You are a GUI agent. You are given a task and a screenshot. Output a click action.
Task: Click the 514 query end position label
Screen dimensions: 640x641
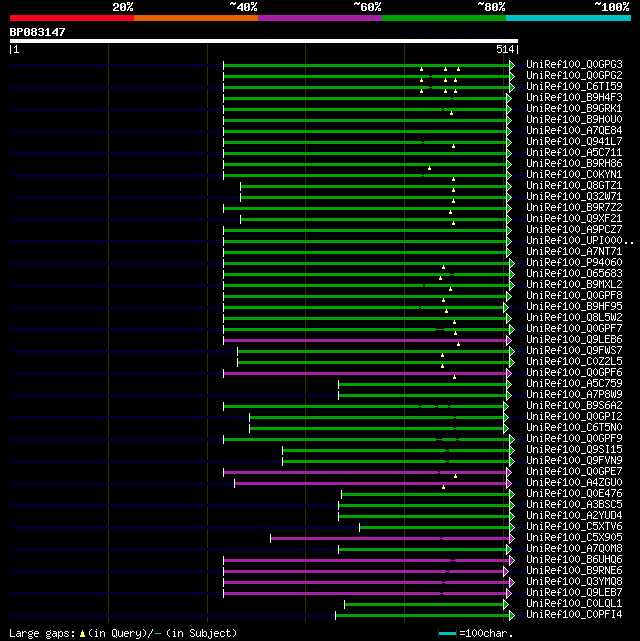pos(505,49)
